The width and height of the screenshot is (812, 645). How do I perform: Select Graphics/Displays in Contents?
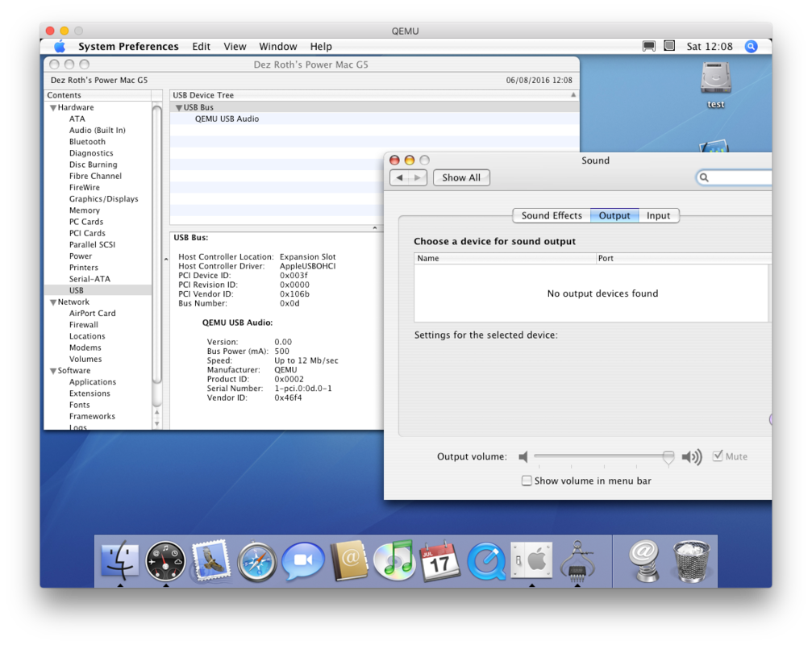point(103,199)
